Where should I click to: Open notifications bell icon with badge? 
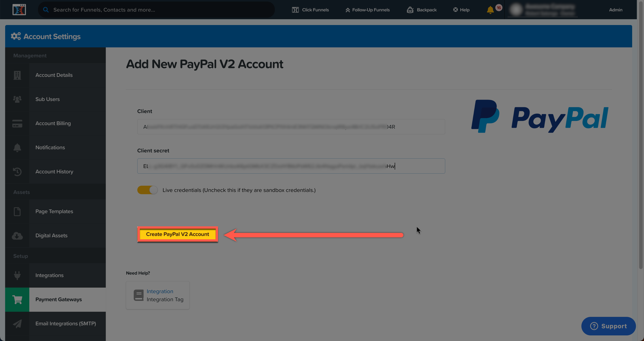click(x=491, y=10)
